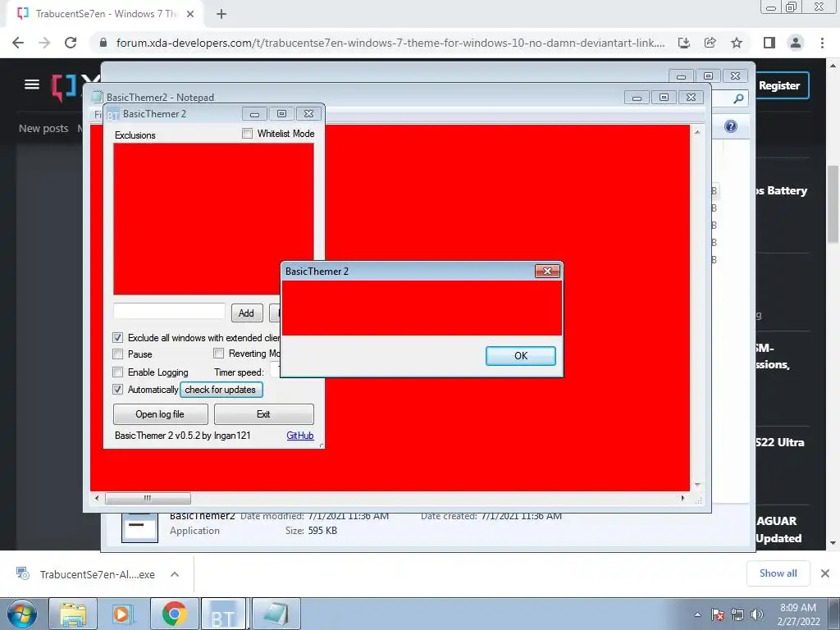The width and height of the screenshot is (840, 630).
Task: Click the Explorer search magnifier icon
Action: click(x=738, y=98)
